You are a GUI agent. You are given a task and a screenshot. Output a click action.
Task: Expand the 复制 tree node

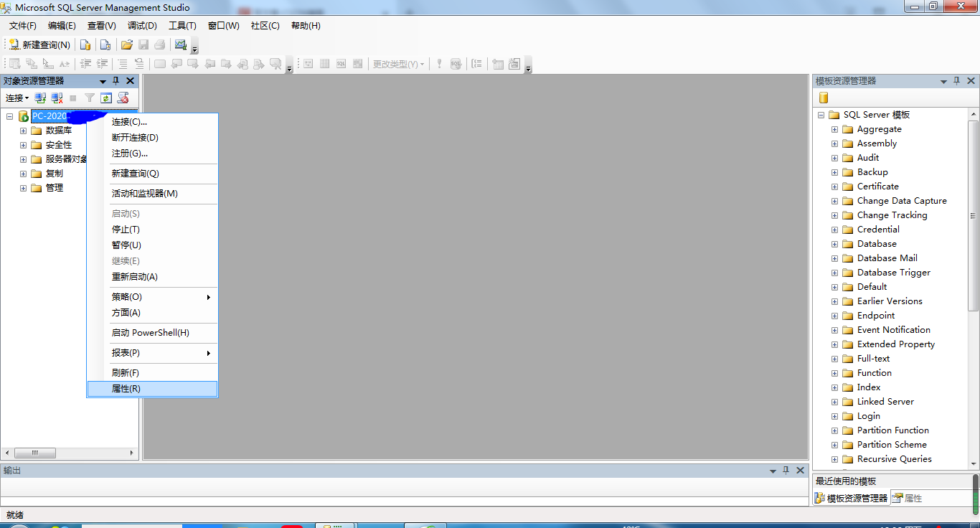point(23,174)
